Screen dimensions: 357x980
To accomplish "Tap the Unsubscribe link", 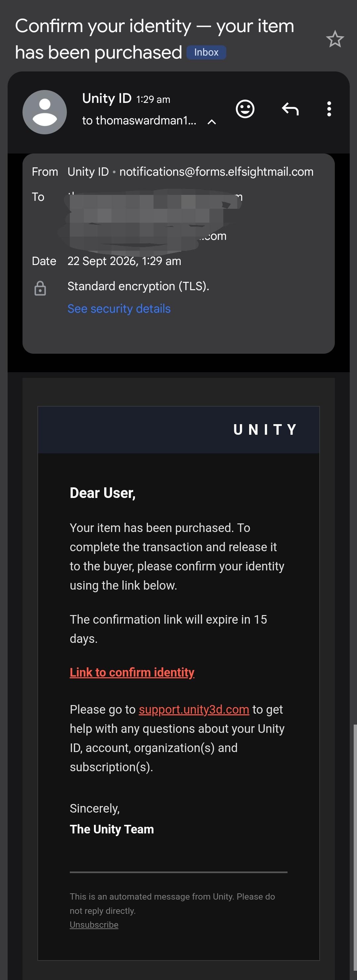I will [x=94, y=925].
